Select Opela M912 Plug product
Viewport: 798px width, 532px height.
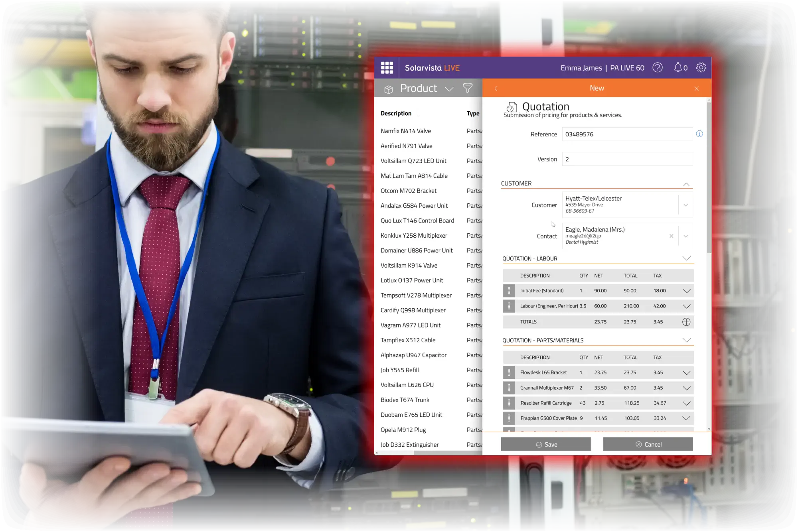(x=403, y=430)
